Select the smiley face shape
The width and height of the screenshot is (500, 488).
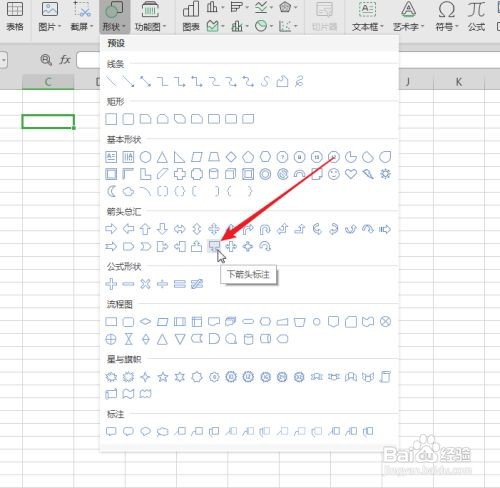[x=334, y=174]
